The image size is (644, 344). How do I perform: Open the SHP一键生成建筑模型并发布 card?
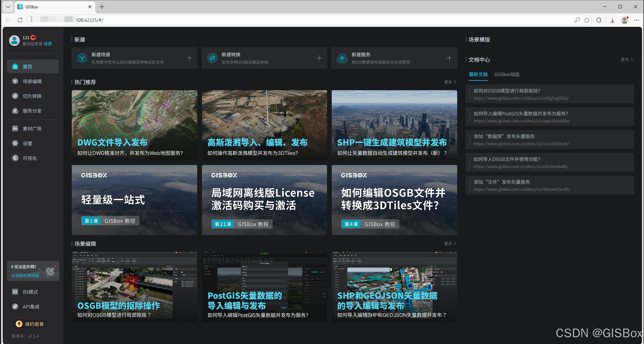tap(394, 125)
